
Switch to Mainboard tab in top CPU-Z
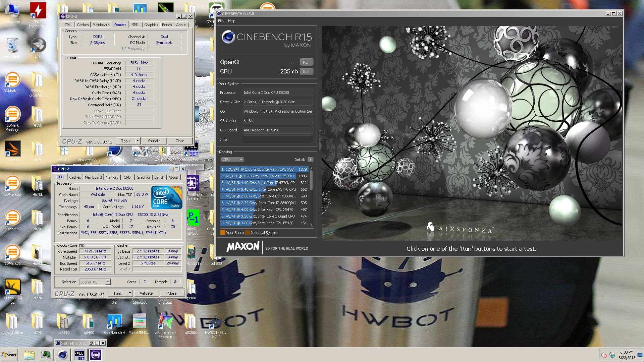(101, 25)
